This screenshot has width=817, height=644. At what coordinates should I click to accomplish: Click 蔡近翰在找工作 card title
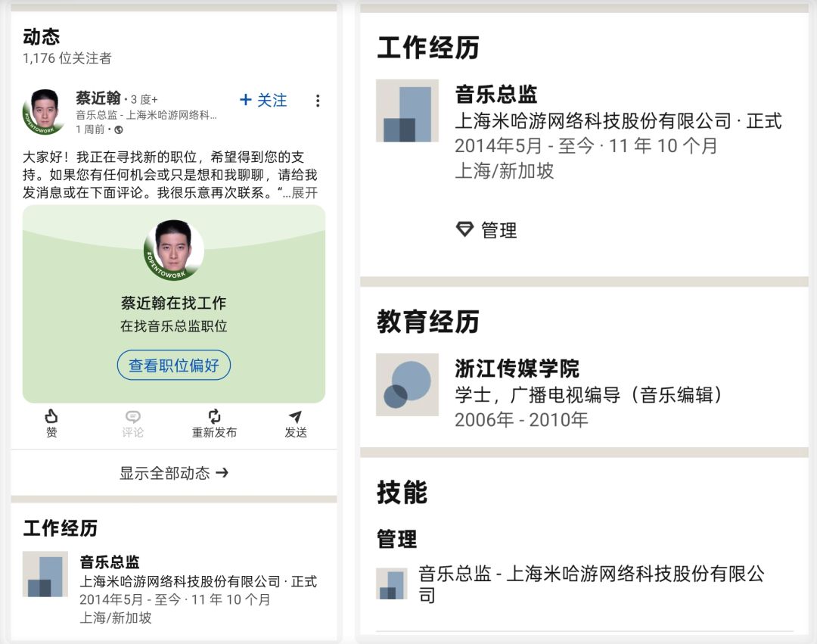pyautogui.click(x=173, y=303)
